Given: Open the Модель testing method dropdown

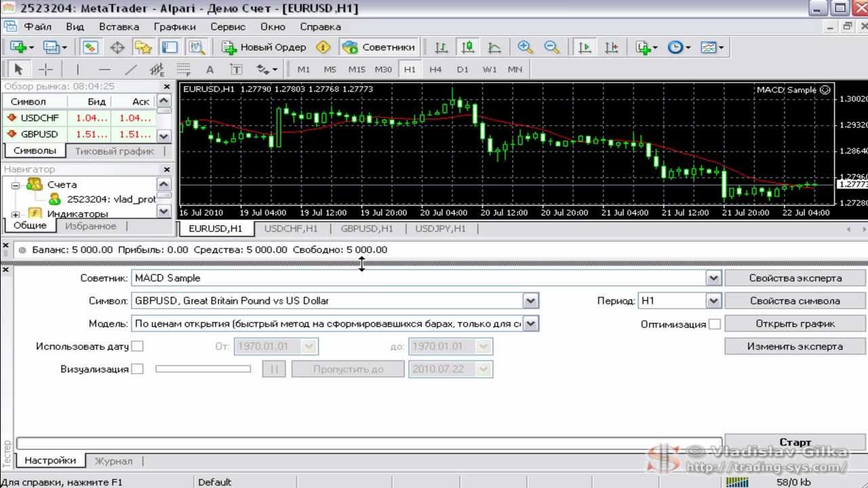Looking at the screenshot, I should click(x=531, y=324).
